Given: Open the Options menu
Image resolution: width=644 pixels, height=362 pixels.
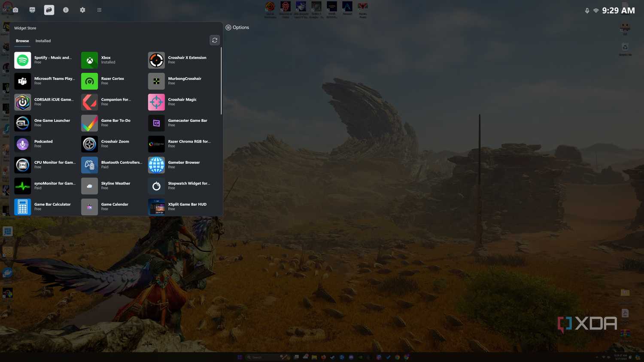Looking at the screenshot, I should click(x=237, y=27).
